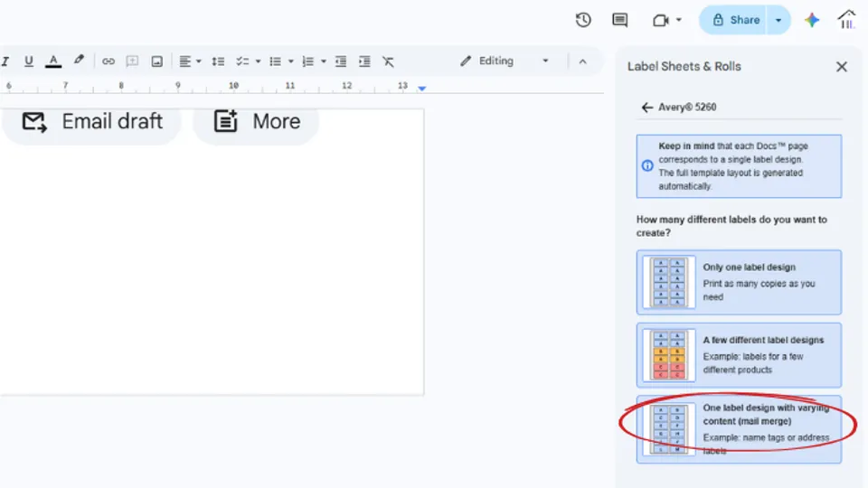Open line and paragraph spacing
The height and width of the screenshot is (488, 868).
(x=218, y=61)
